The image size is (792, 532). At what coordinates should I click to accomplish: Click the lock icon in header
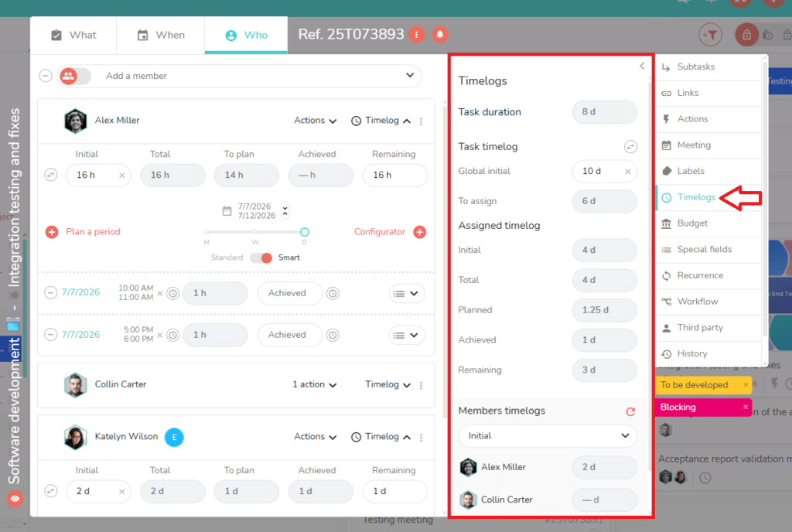click(x=746, y=35)
